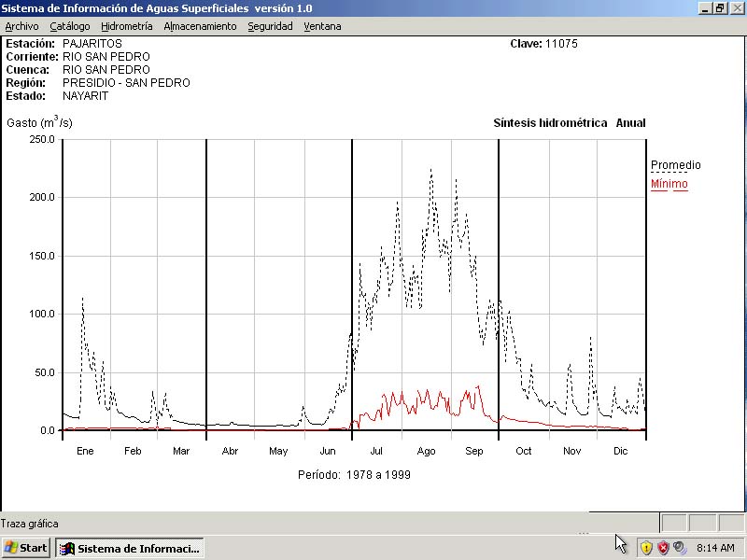Click the red Mínimo legend entry
The height and width of the screenshot is (560, 747).
[x=669, y=184]
